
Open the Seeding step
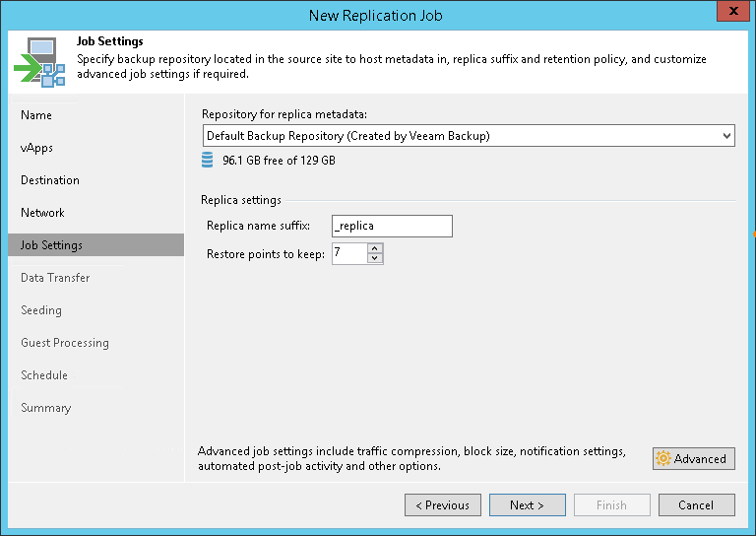[41, 310]
